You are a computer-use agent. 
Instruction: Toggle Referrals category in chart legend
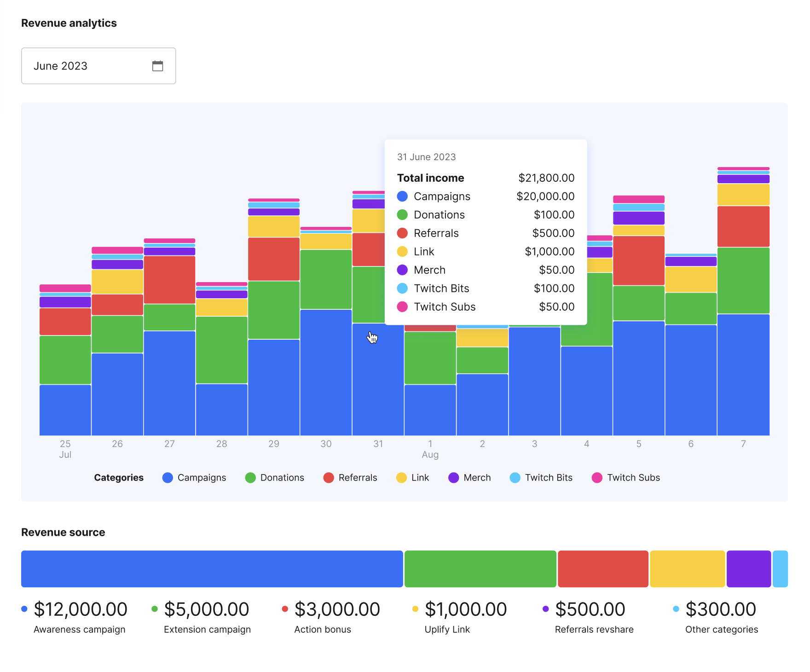coord(350,478)
